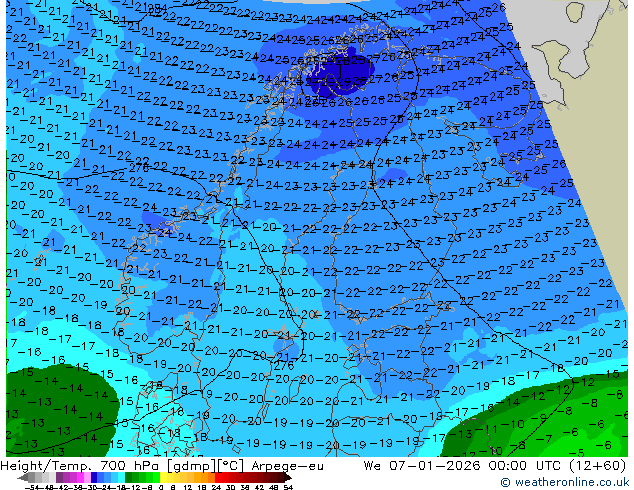Click the '-54' value at the legend's left end
The height and width of the screenshot is (490, 634).
click(32, 487)
